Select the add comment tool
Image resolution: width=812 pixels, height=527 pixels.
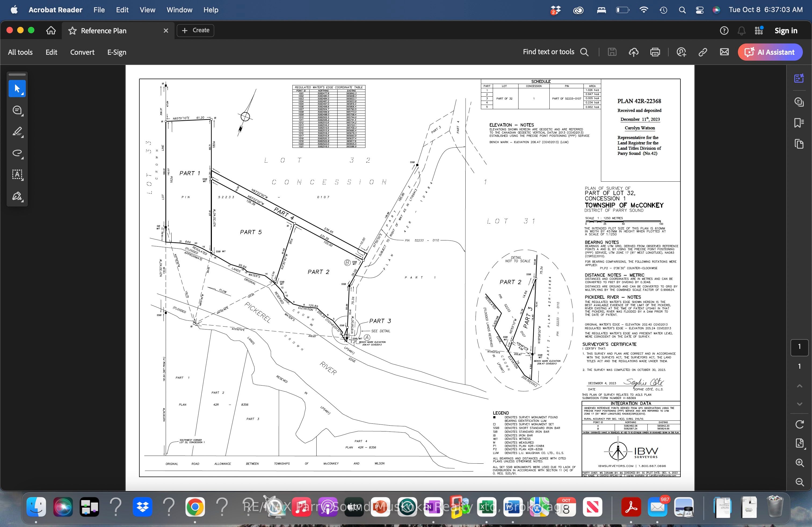coord(17,111)
